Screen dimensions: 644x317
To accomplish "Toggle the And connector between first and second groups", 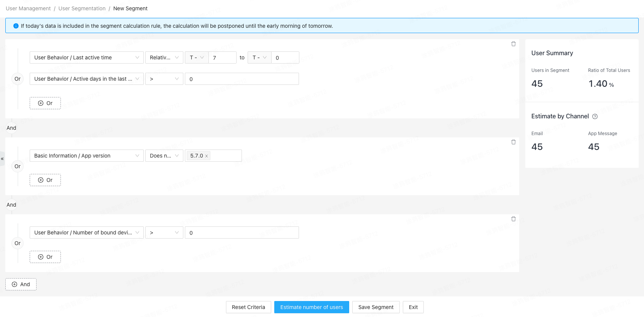I will 11,128.
